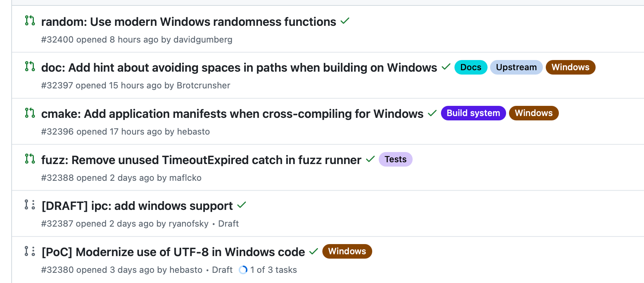View author davidgumberg's pull requests
The width and height of the screenshot is (644, 283).
203,40
